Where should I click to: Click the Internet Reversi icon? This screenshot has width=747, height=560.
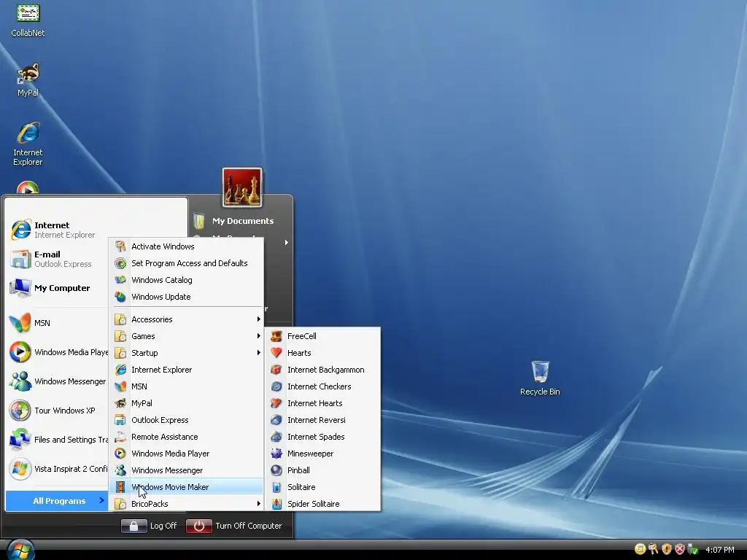[x=276, y=420]
